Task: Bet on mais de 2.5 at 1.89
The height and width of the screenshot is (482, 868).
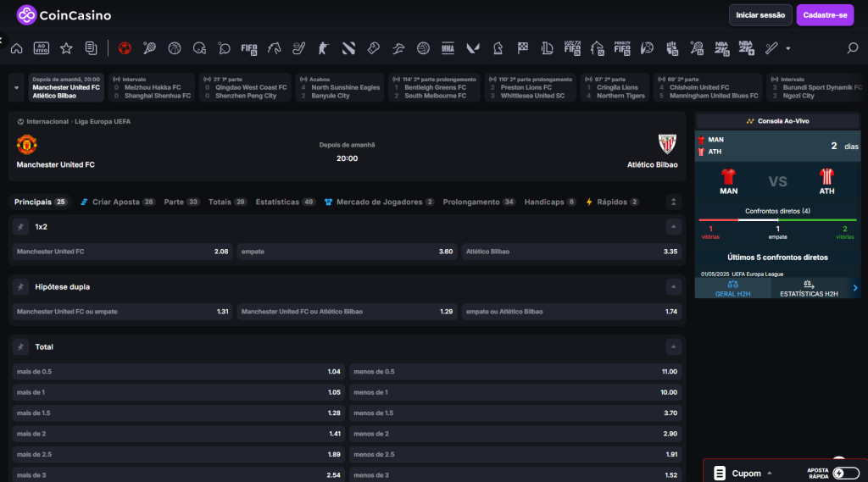Action: tap(178, 454)
